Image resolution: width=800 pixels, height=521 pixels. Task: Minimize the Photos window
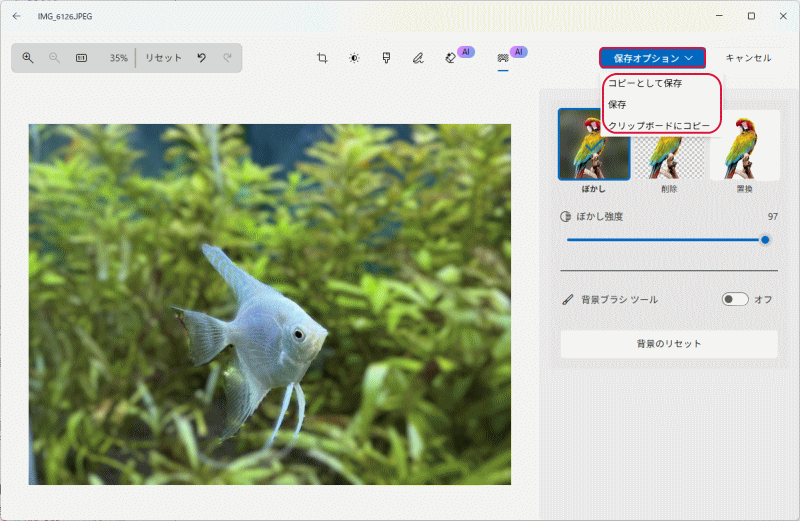[719, 16]
